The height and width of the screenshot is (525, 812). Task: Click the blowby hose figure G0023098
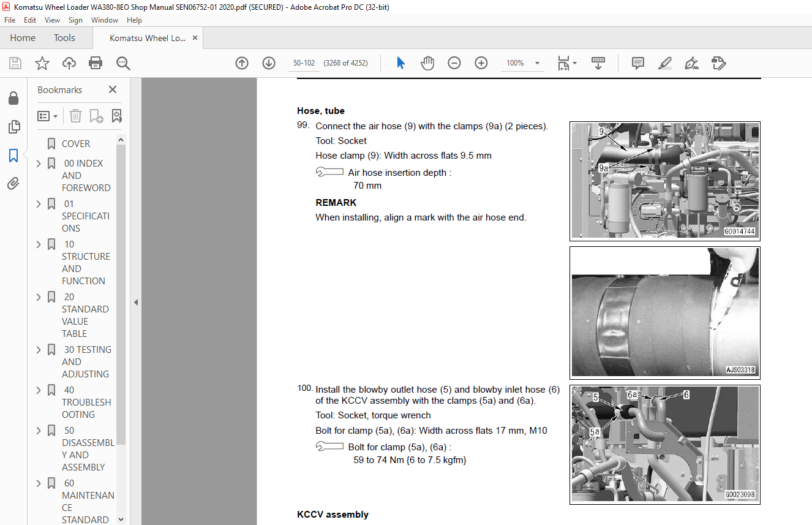(665, 445)
